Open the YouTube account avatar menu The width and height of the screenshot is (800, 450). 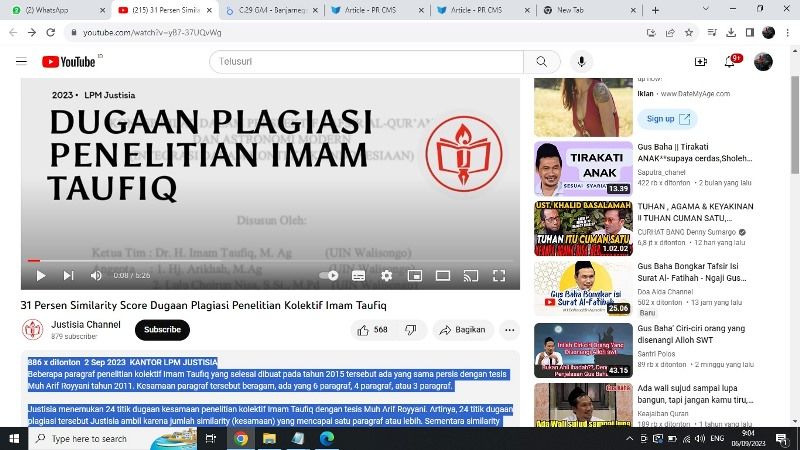coord(763,62)
